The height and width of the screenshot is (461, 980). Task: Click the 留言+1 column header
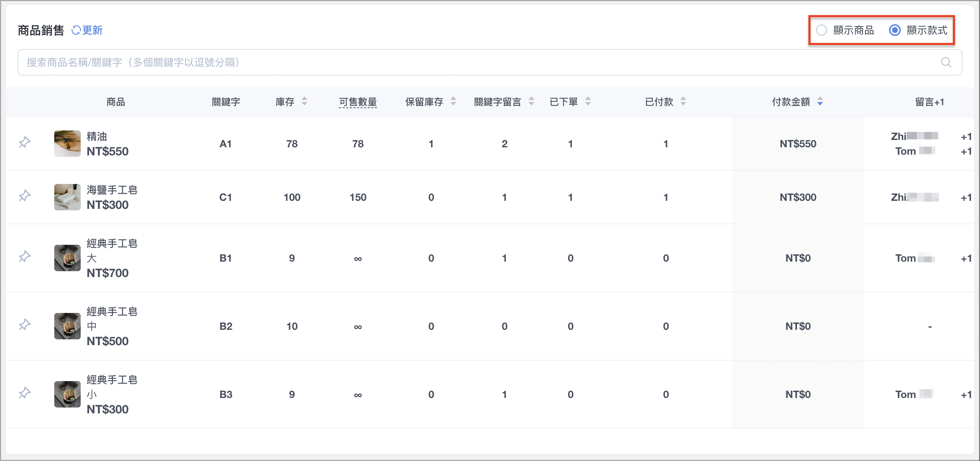[929, 102]
